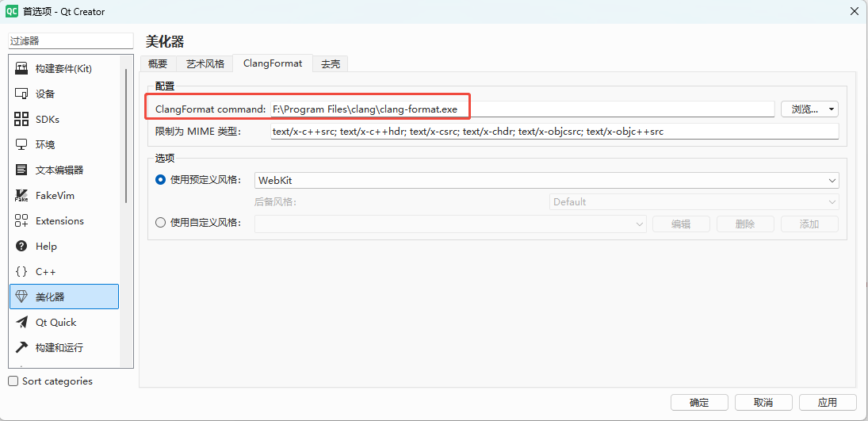Click the 过滤器 filter input field
Screen dimensions: 868x421
click(x=71, y=41)
